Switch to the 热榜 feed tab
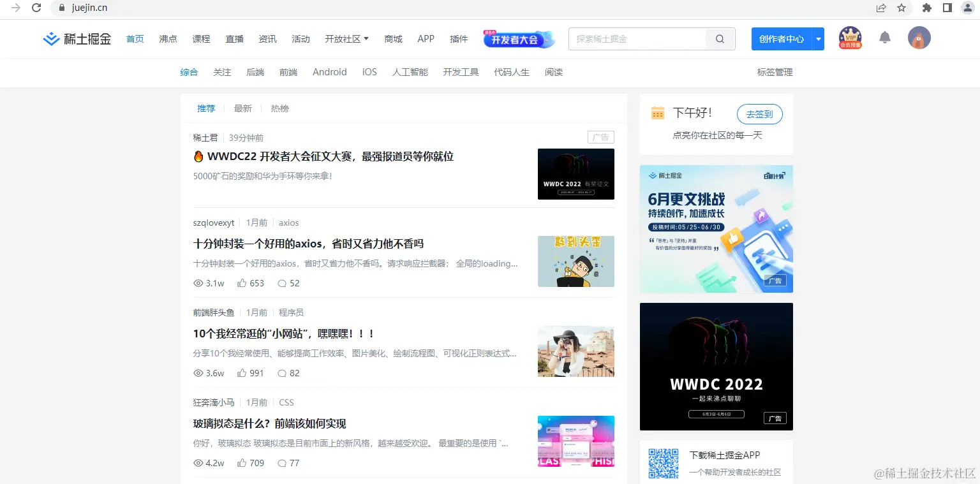Viewport: 980px width, 484px height. tap(280, 108)
